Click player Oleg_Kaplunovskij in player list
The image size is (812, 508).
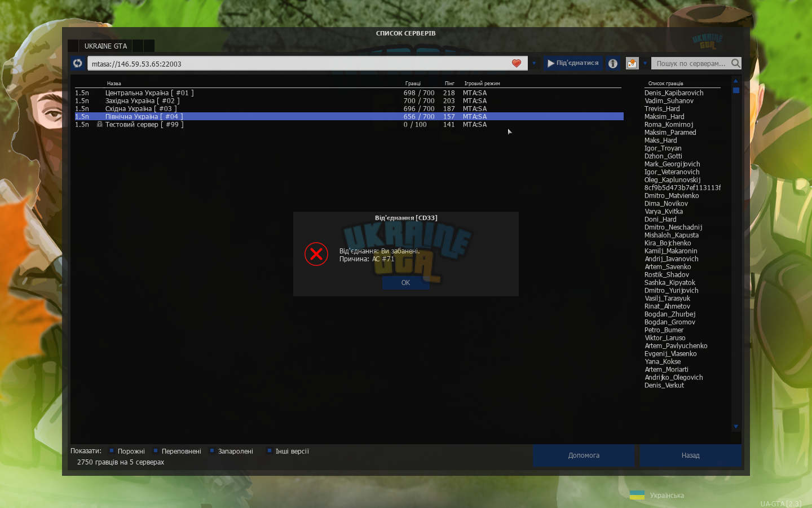672,179
